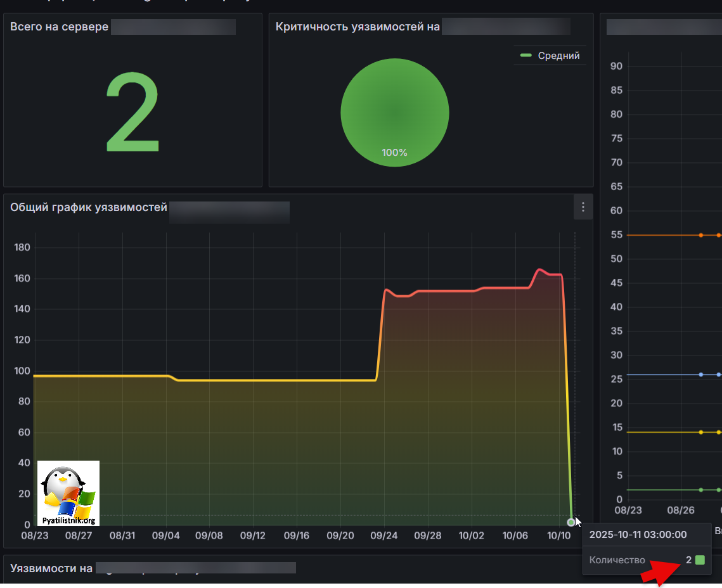Click the leftmost dot on the orange line at 55
This screenshot has width=722, height=588.
pyautogui.click(x=700, y=235)
